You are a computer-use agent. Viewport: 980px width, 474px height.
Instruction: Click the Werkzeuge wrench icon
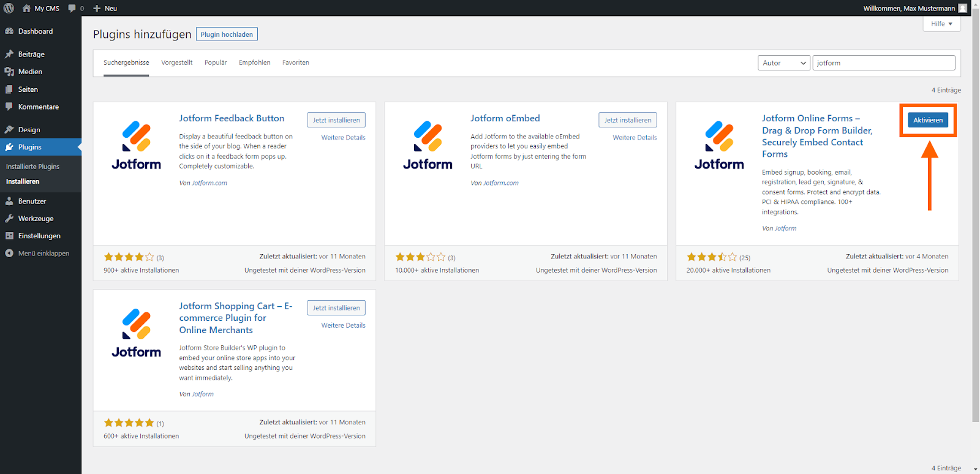pyautogui.click(x=9, y=219)
